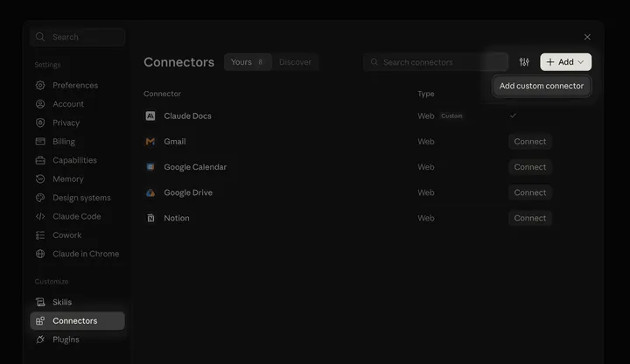This screenshot has height=364, width=630.
Task: Click the Memory history icon
Action: 40,178
